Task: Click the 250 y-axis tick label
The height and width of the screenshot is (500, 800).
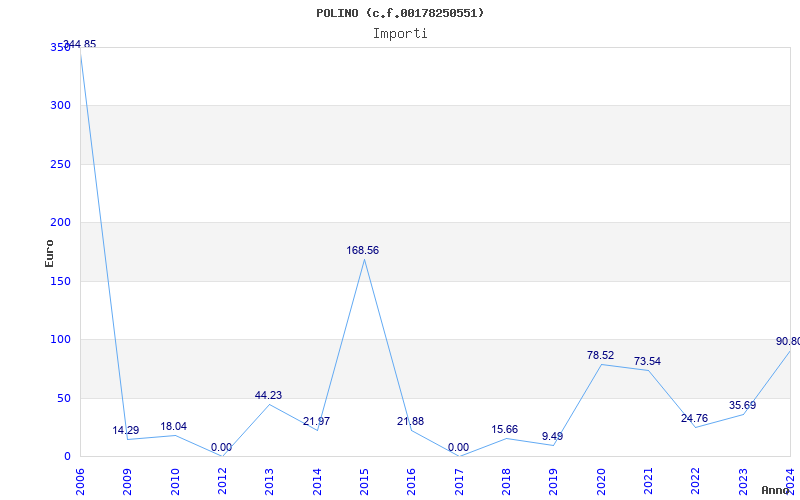Action: [60, 164]
